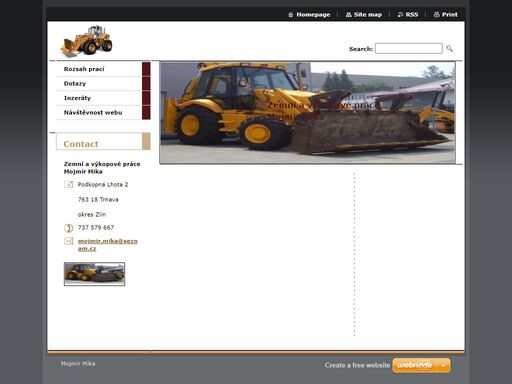
Task: Click the Site map icon
Action: (x=349, y=15)
